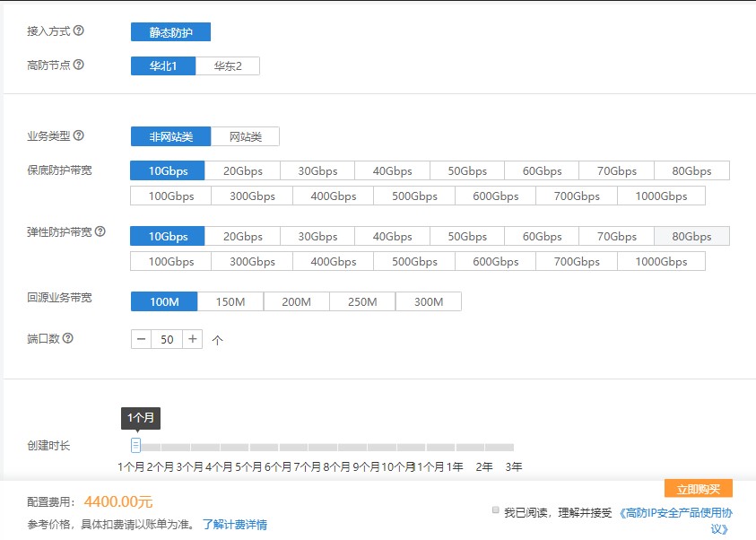Choose 20Gbps for 保底防护带宽

point(242,171)
